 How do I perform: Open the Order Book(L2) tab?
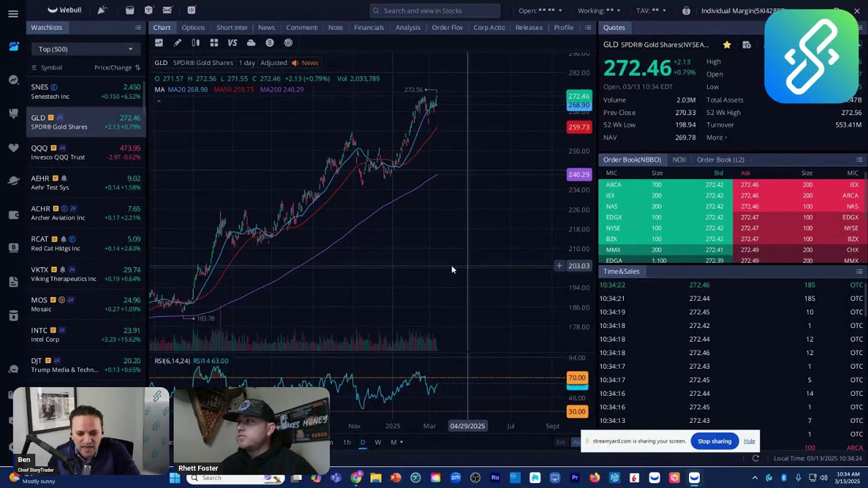720,160
